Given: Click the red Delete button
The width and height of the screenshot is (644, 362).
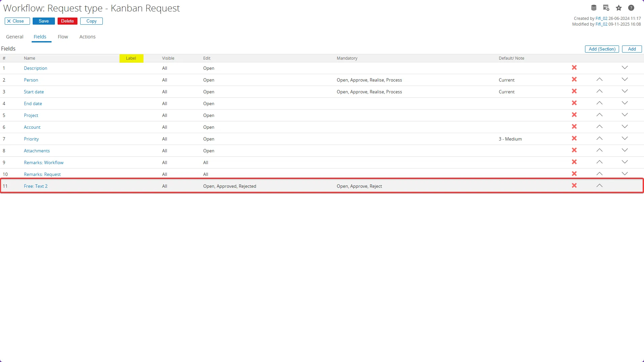Looking at the screenshot, I should tap(67, 21).
